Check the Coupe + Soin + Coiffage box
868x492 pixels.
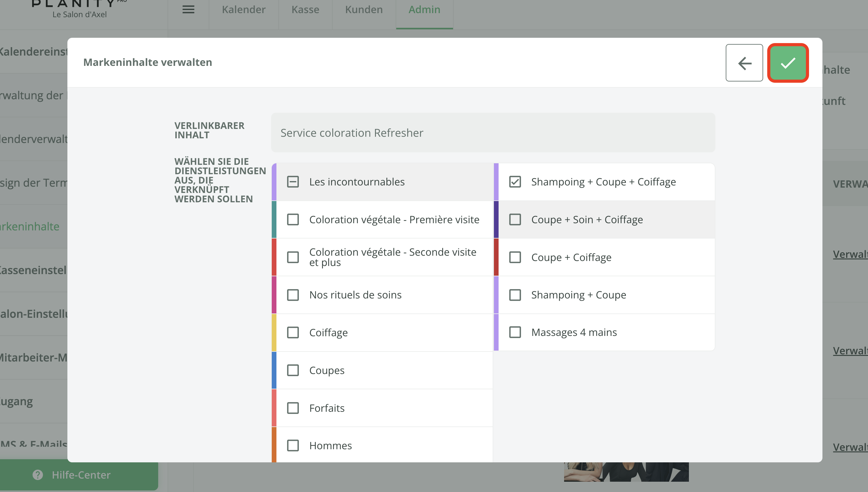tap(515, 220)
